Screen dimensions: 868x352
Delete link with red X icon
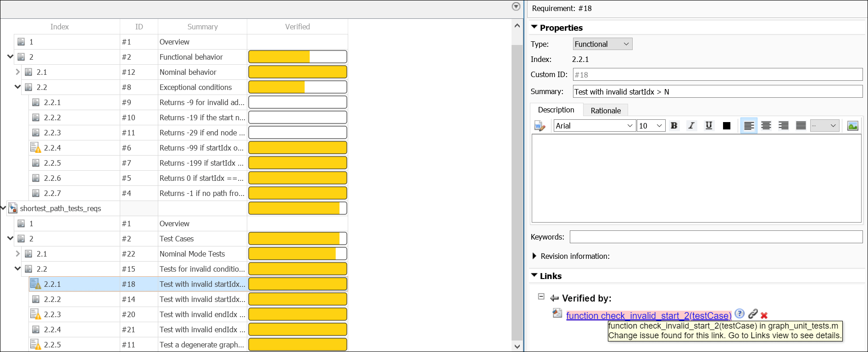click(x=764, y=315)
